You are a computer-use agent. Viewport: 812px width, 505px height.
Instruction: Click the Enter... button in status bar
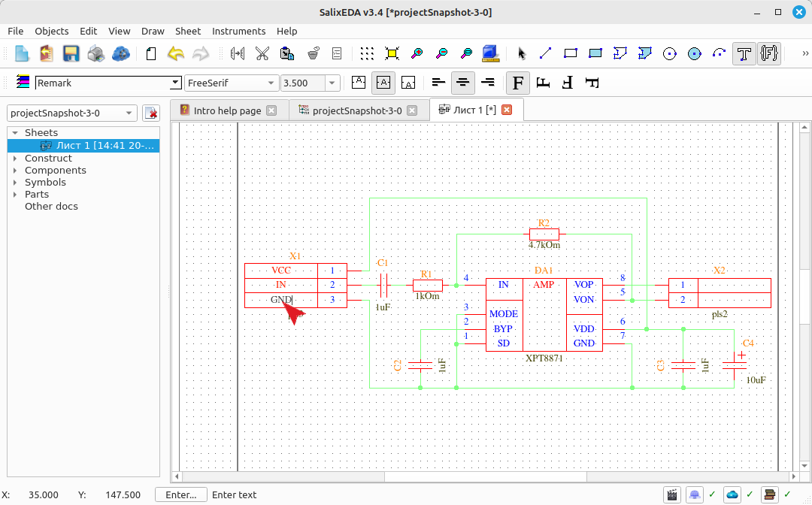point(181,494)
